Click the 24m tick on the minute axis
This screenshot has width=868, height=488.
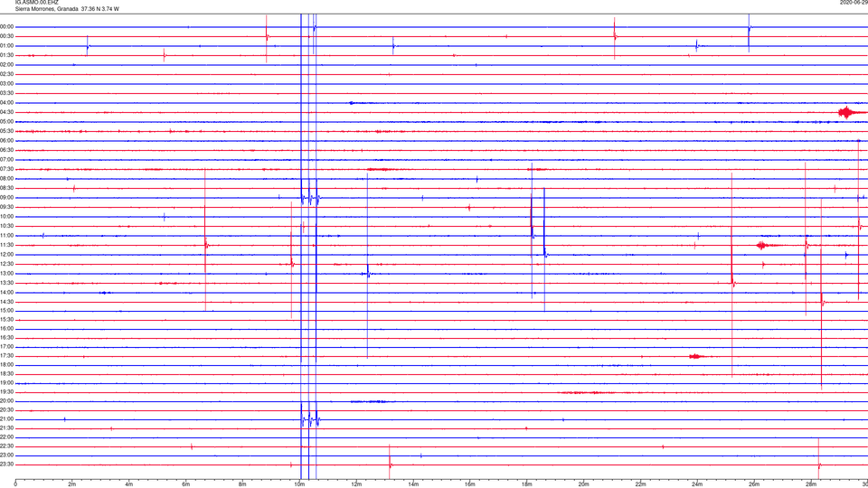click(697, 484)
